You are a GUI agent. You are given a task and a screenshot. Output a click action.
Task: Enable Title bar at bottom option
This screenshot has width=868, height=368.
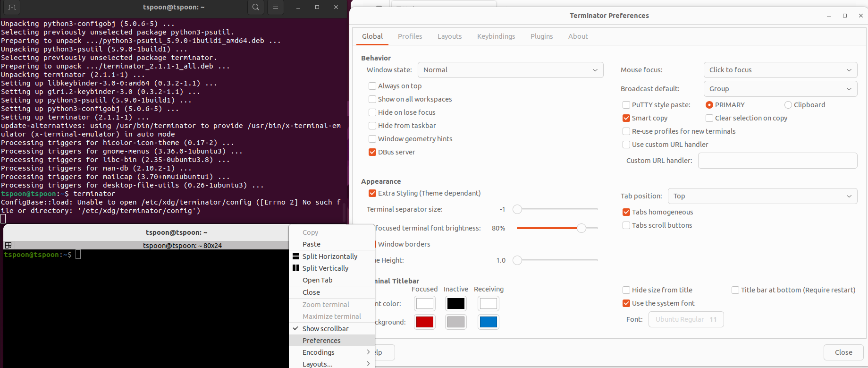(735, 290)
